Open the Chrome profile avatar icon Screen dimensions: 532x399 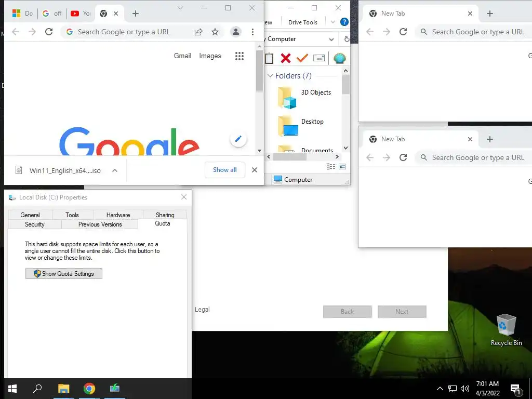pos(235,32)
